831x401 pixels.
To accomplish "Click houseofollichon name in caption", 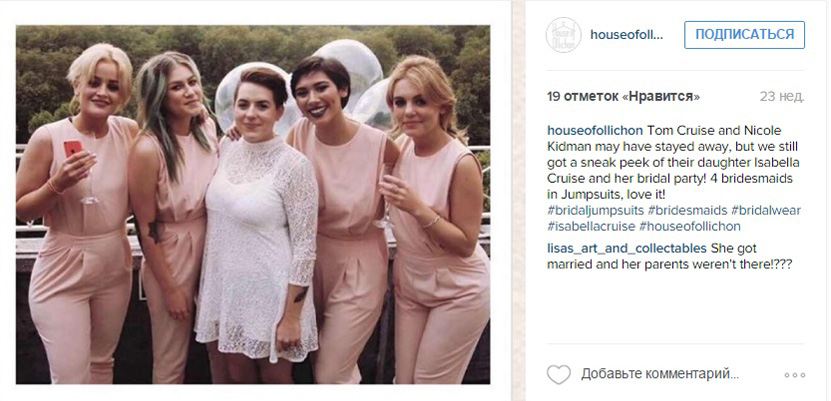I will (x=595, y=131).
